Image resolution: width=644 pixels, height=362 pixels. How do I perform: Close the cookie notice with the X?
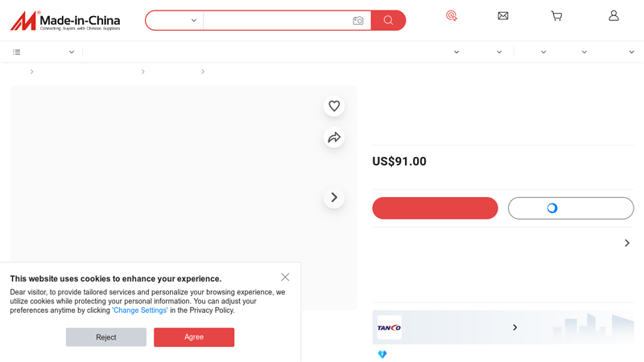point(285,277)
